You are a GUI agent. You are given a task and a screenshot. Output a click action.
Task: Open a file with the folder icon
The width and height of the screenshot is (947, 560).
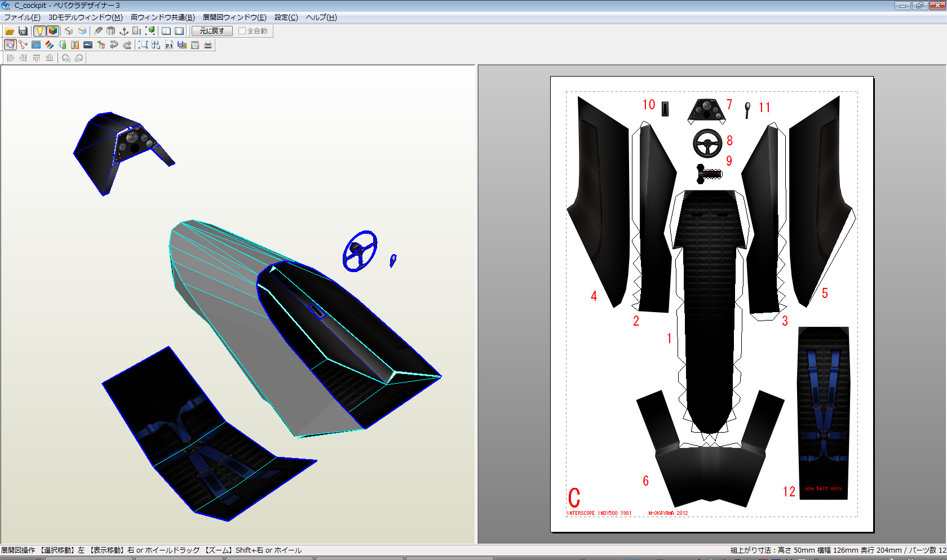click(10, 31)
